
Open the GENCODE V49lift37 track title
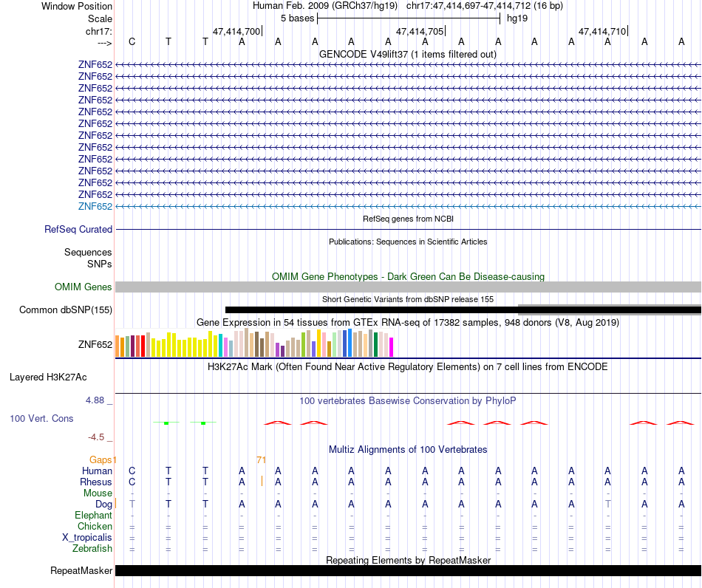pyautogui.click(x=408, y=54)
